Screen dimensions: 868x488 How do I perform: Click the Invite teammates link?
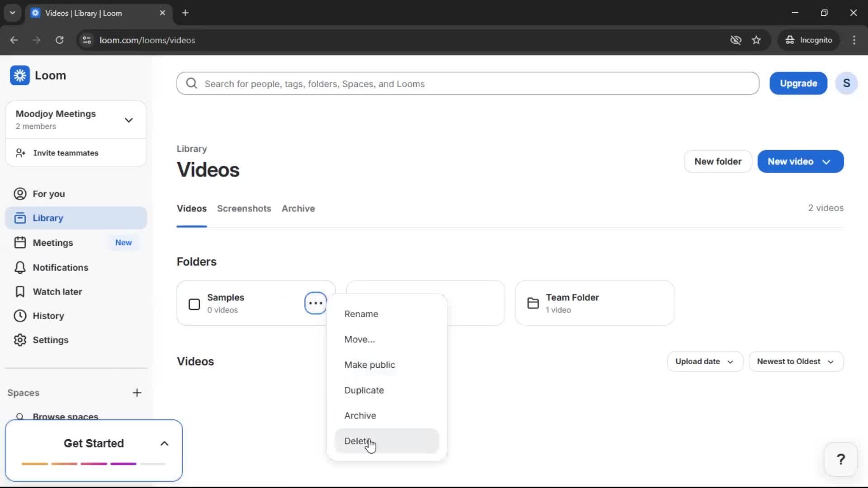66,153
